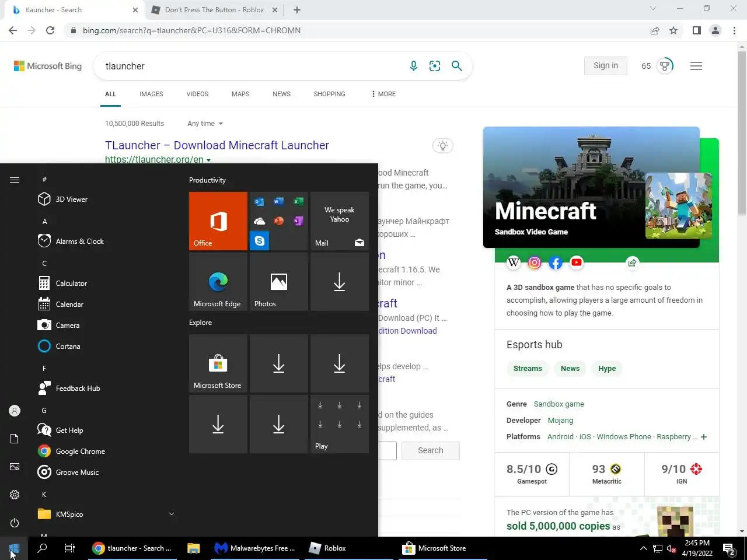Open Task View on the taskbar
The image size is (747, 560).
pyautogui.click(x=70, y=548)
